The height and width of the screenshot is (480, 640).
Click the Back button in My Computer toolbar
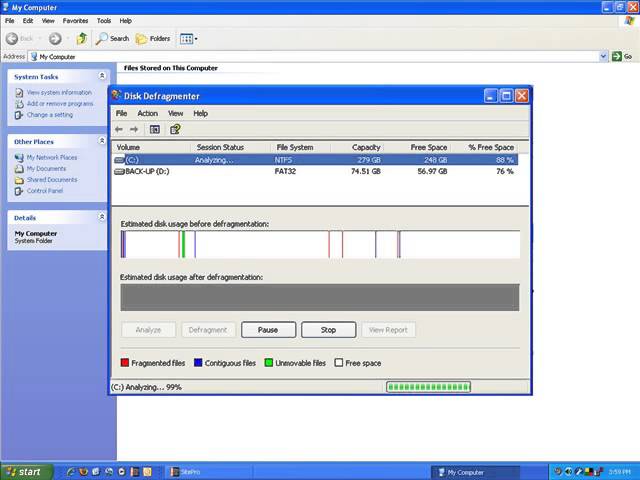(19, 38)
